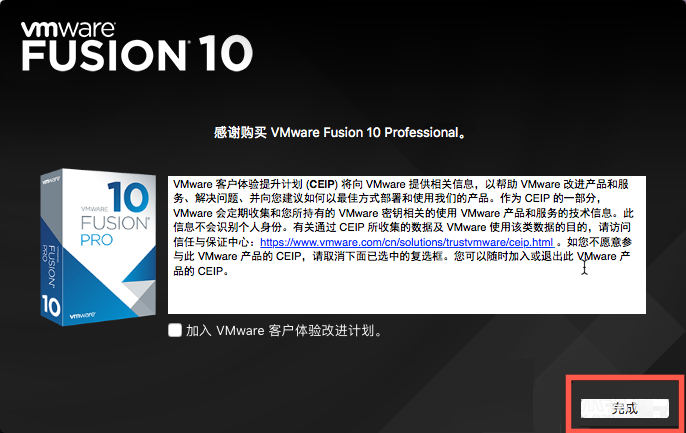Click the vmware logo at the top left
This screenshot has height=433, width=686.
click(68, 29)
